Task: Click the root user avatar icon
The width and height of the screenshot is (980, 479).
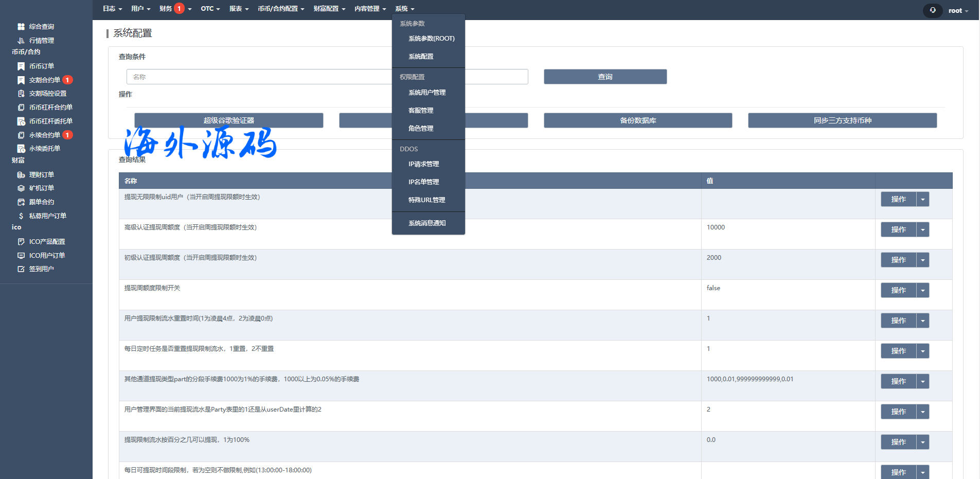Action: tap(933, 10)
